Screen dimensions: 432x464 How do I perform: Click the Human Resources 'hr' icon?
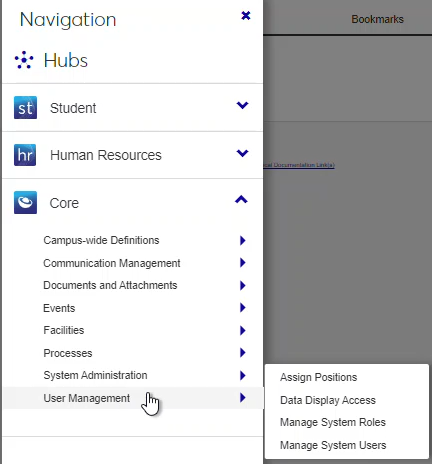point(25,155)
